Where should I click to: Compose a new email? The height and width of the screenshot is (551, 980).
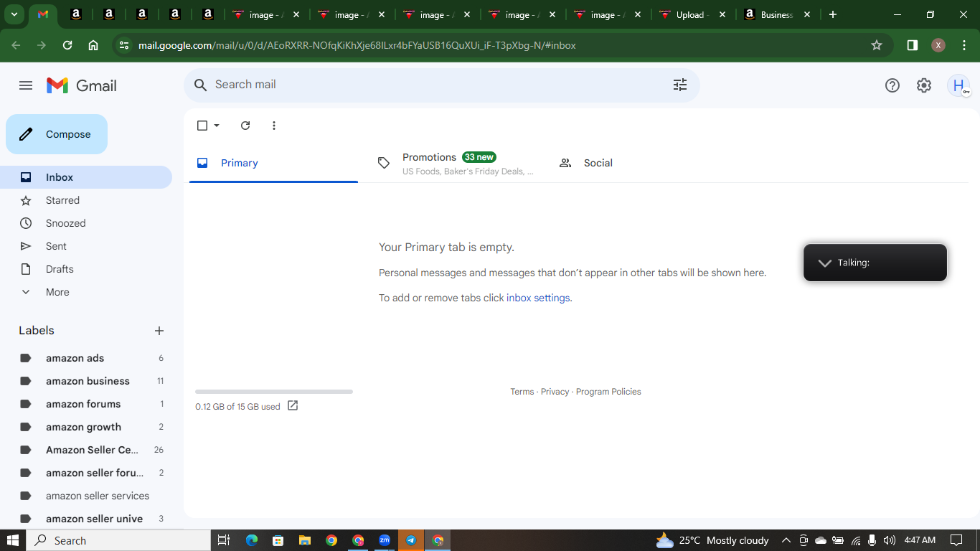pyautogui.click(x=57, y=134)
